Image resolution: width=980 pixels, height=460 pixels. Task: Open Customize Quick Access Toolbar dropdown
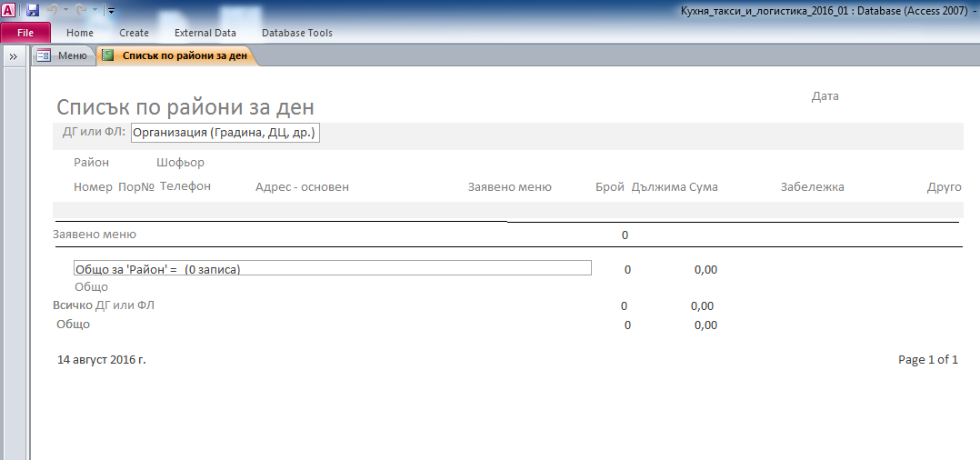(x=111, y=10)
